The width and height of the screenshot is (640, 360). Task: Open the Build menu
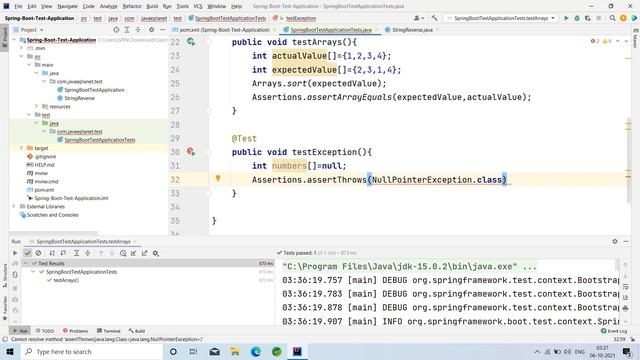point(152,6)
